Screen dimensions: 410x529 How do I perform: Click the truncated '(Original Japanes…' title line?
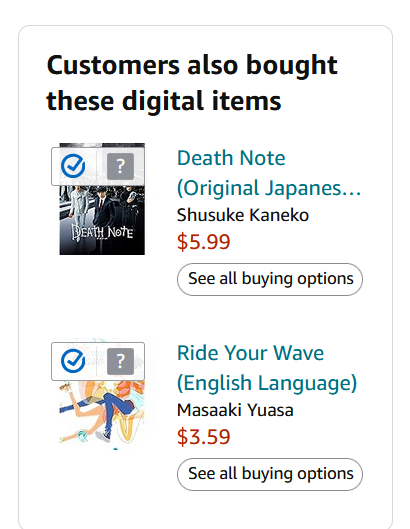(x=269, y=188)
